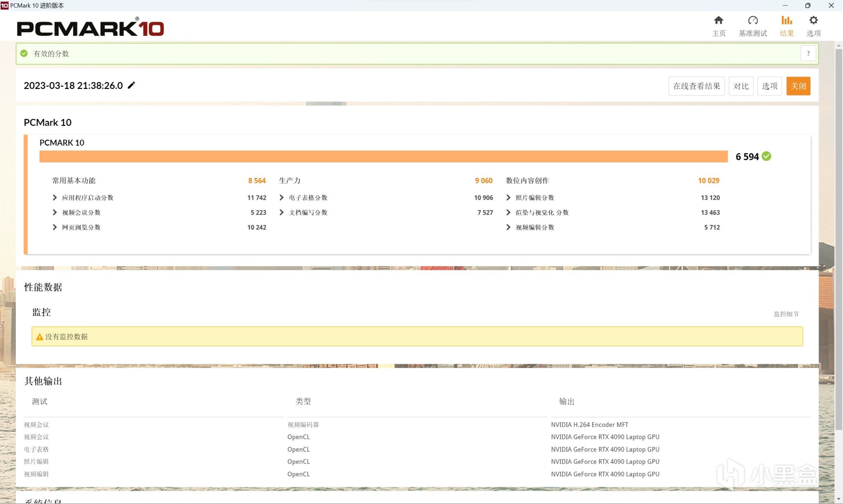Open Options (选项) gear icon in top navigation
This screenshot has width=843, height=504.
(813, 20)
